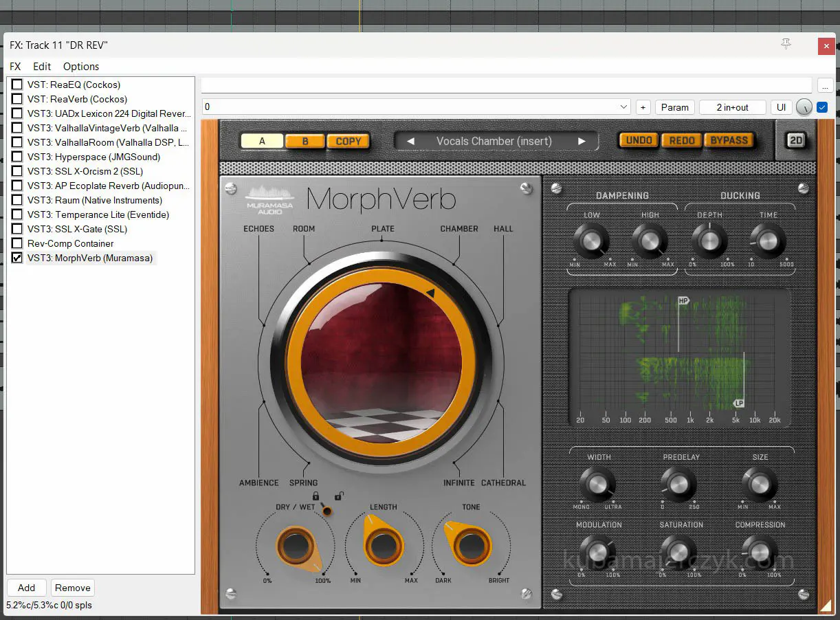840x620 pixels.
Task: Open the preset dropdown list
Action: tap(623, 107)
